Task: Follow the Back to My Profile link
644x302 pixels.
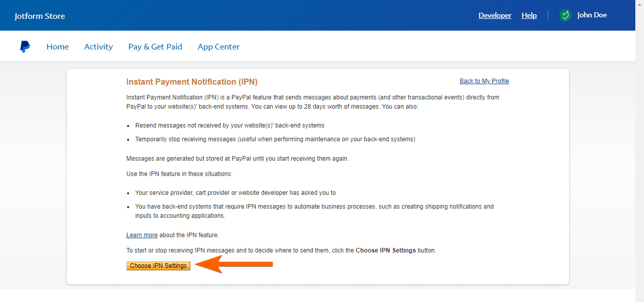Action: [x=484, y=81]
